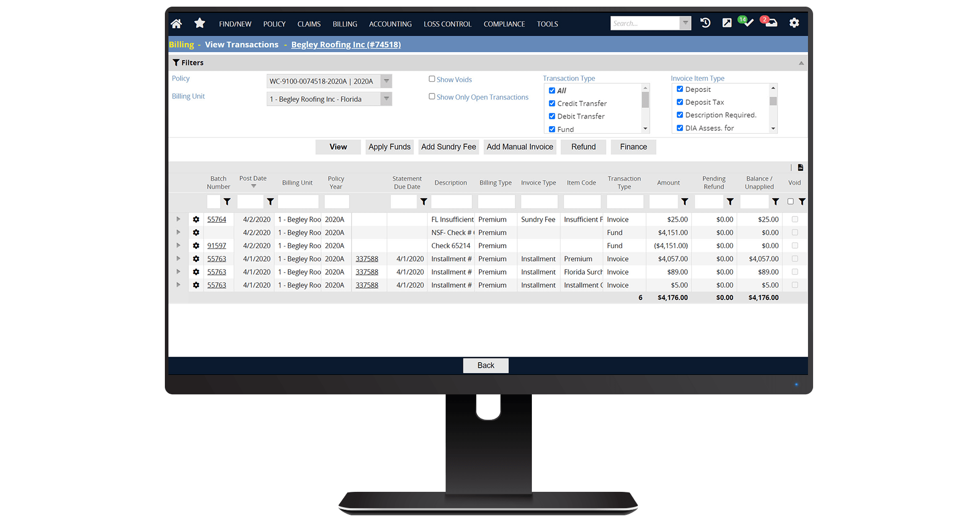Check the Void box for batch 55764 row
Viewport: 980px width, 523px height.
(795, 219)
